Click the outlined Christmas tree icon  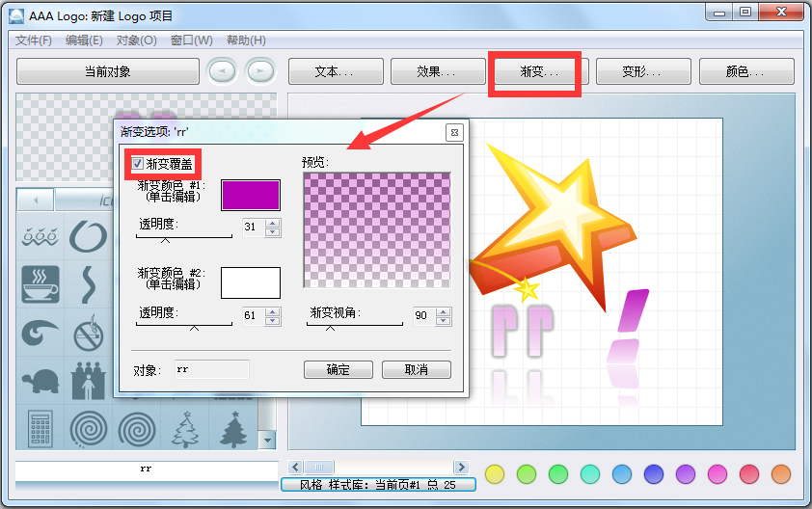184,427
